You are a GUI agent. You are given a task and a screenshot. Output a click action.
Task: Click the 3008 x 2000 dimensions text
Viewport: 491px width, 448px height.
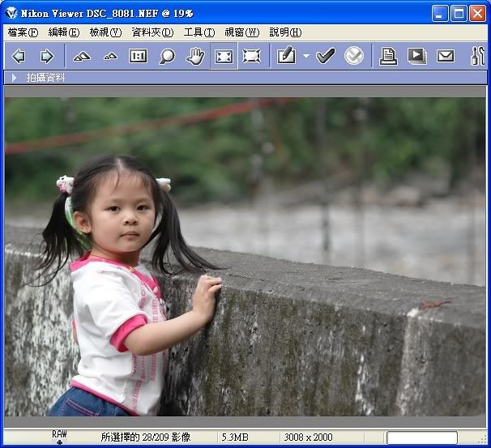pyautogui.click(x=308, y=437)
